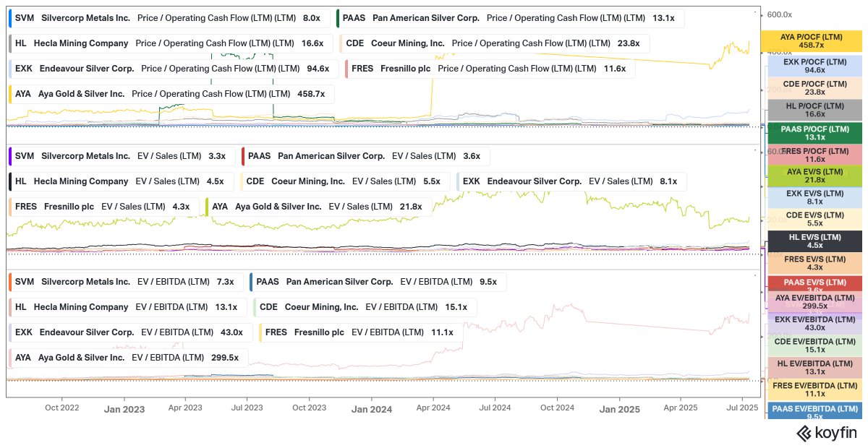Select PAAS Pan American EV / Sales legend entry
Viewport: 868px width, 448px height.
click(365, 155)
